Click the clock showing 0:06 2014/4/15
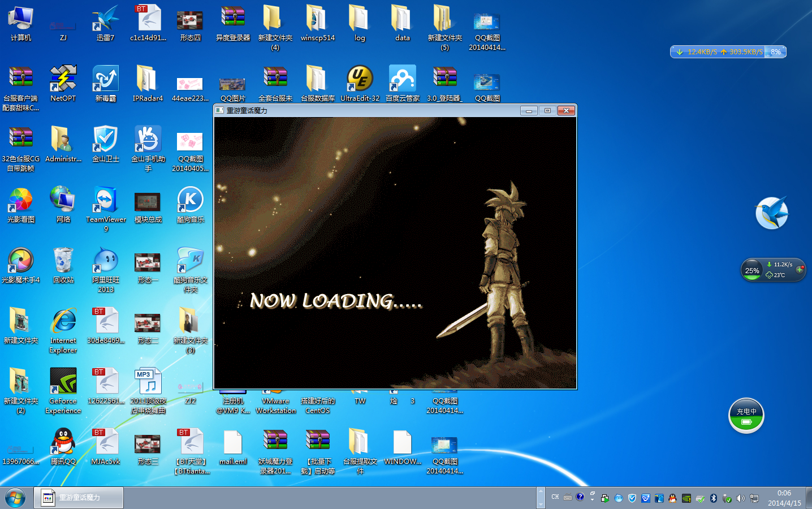 [784, 498]
